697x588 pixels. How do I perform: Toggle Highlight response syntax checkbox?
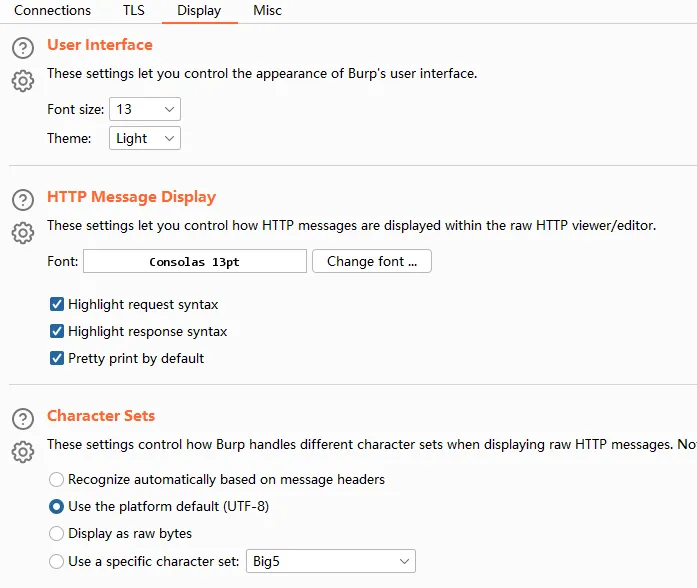pos(57,331)
